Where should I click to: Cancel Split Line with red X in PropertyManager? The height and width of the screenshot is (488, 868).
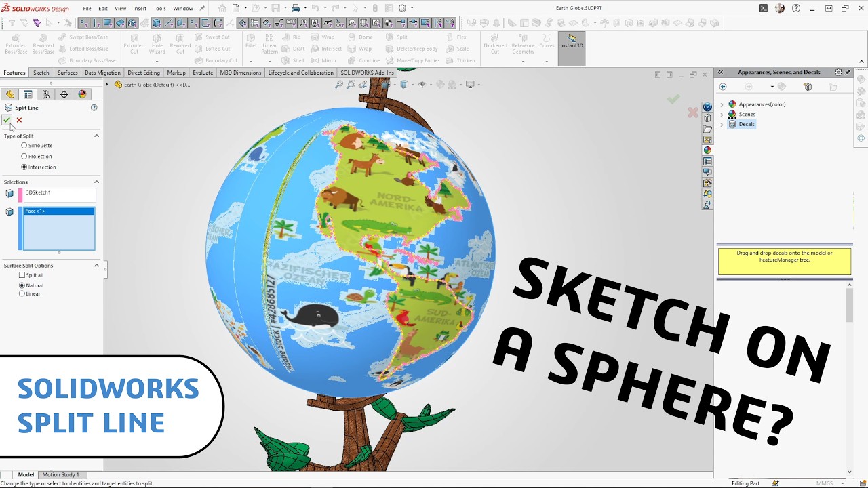[19, 120]
